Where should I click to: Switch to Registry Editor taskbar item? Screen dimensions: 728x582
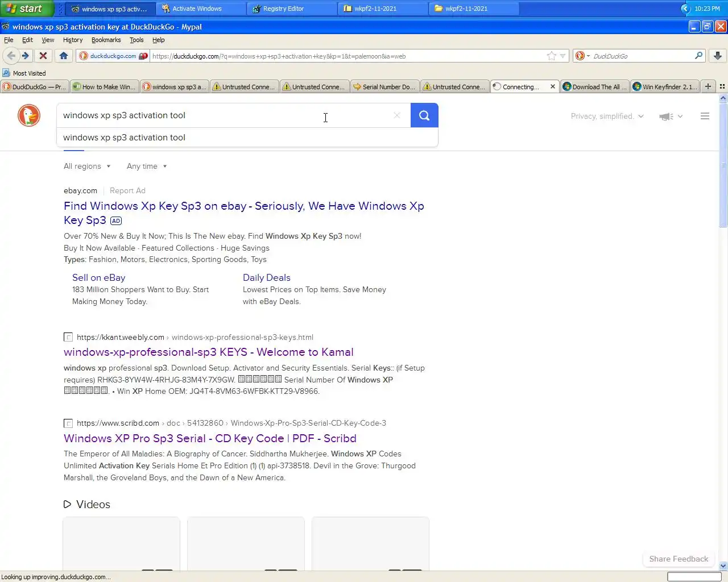point(292,9)
